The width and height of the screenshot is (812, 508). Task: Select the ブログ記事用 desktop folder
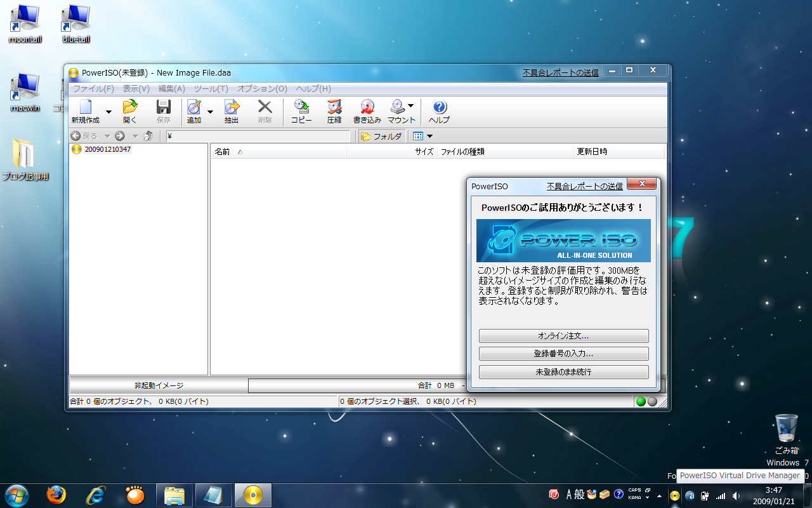pos(25,160)
